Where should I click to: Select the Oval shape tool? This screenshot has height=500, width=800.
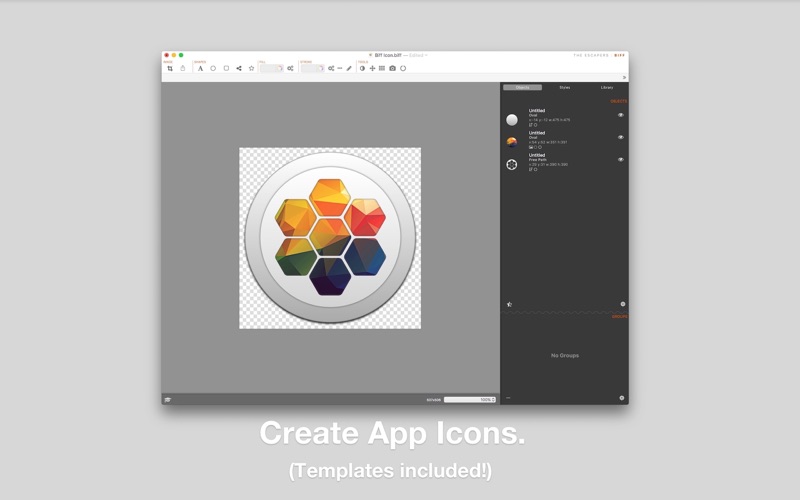(x=213, y=68)
